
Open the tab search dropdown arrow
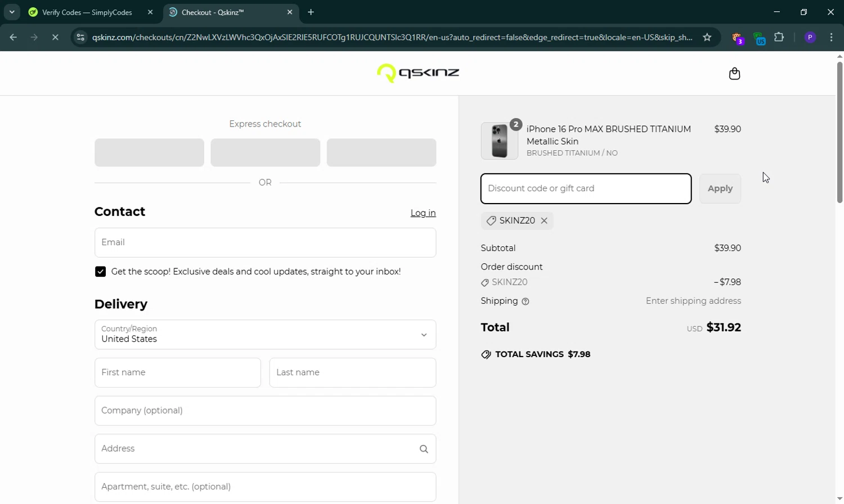[12, 12]
